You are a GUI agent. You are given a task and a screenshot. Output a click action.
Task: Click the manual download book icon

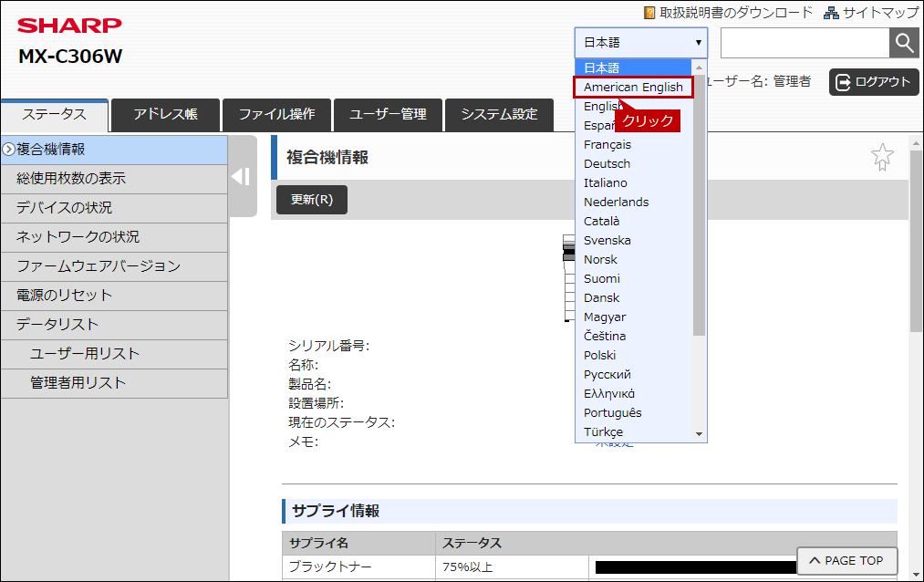[649, 13]
